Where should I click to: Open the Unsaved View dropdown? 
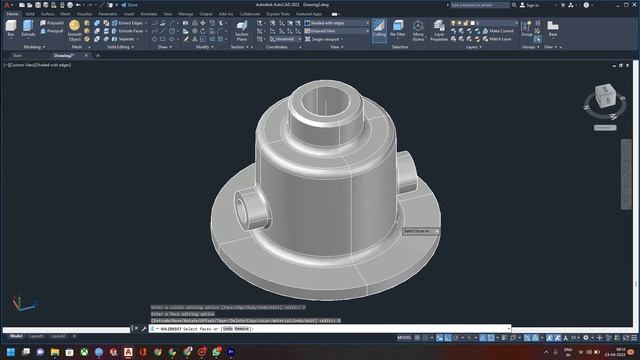pos(336,31)
